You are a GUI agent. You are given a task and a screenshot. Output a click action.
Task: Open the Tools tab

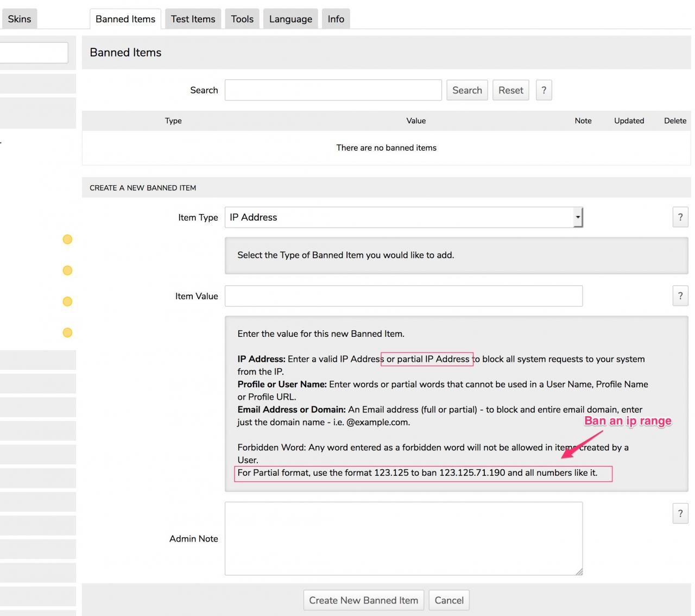[x=242, y=19]
